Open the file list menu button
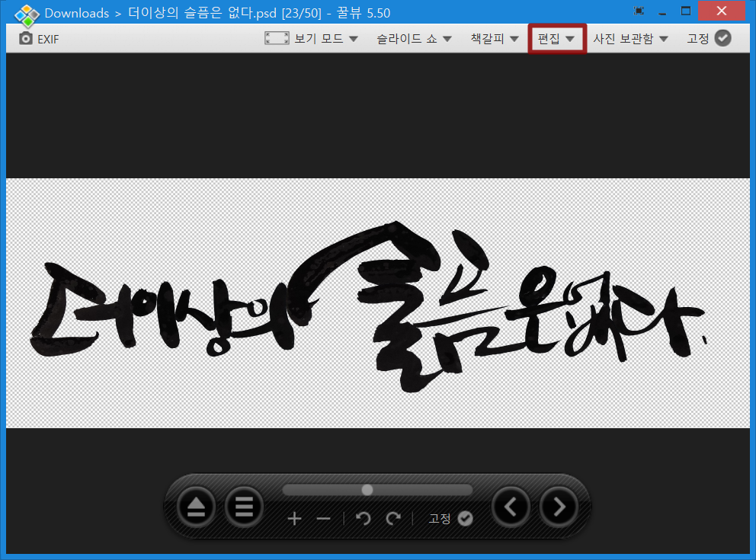Image resolution: width=756 pixels, height=560 pixels. pyautogui.click(x=244, y=507)
